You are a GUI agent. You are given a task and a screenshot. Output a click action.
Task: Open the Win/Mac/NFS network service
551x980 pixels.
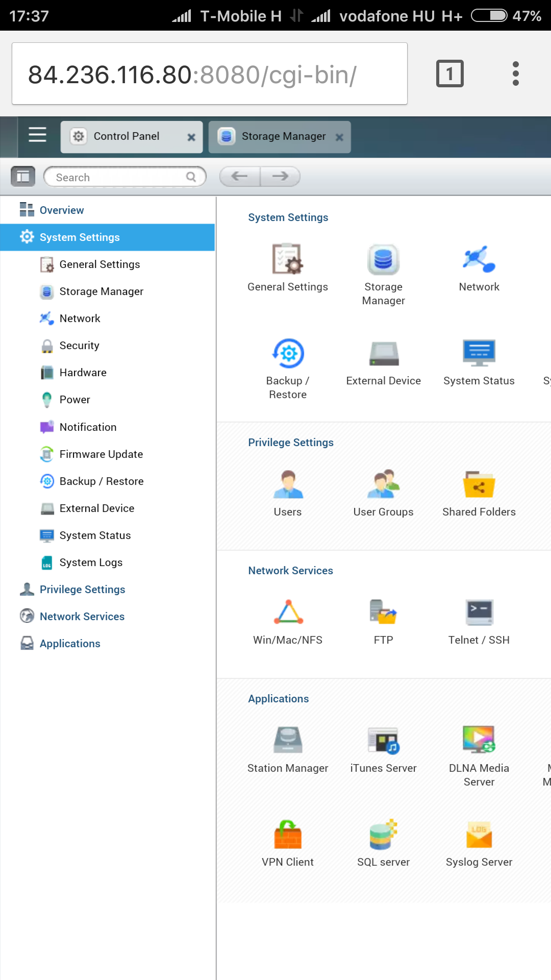288,612
